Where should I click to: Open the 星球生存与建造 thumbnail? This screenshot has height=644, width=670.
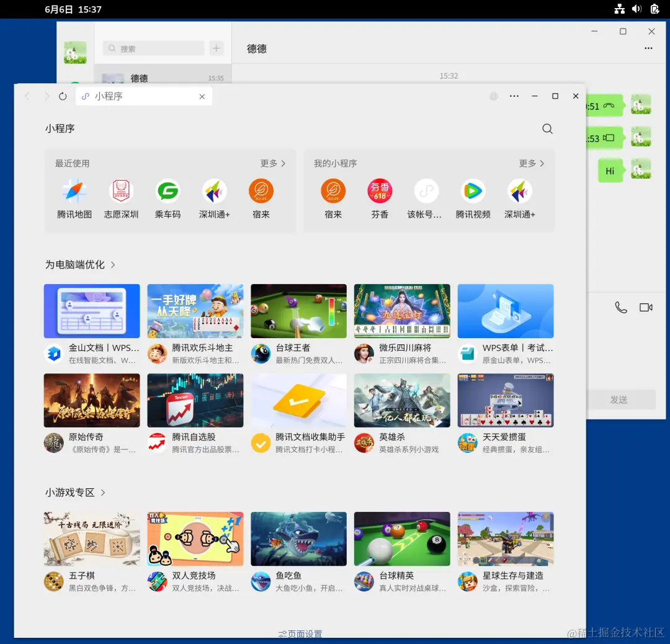(506, 539)
